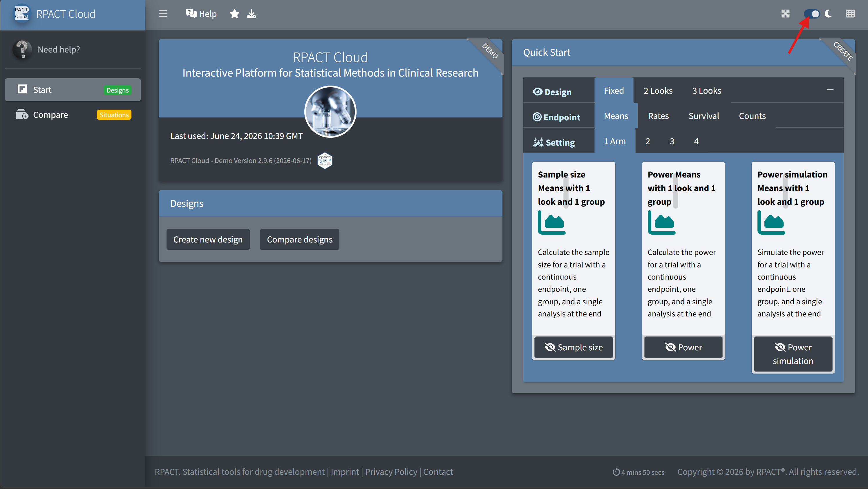
Task: Click the chart icon on Sample size card
Action: click(x=551, y=223)
